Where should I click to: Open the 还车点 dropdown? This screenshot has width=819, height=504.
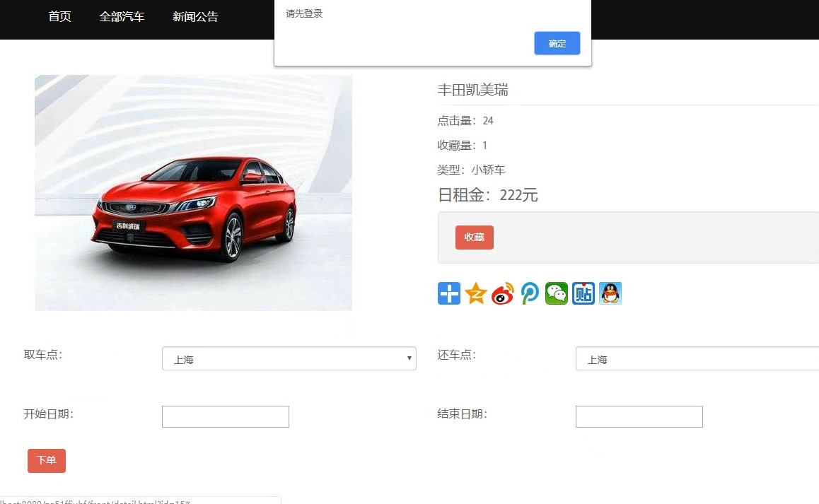coord(697,359)
